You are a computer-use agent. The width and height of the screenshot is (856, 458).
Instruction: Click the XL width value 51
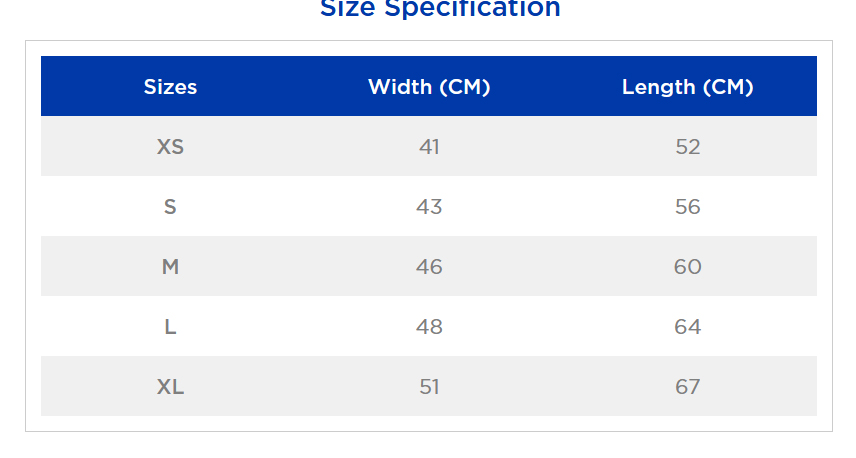(x=429, y=387)
